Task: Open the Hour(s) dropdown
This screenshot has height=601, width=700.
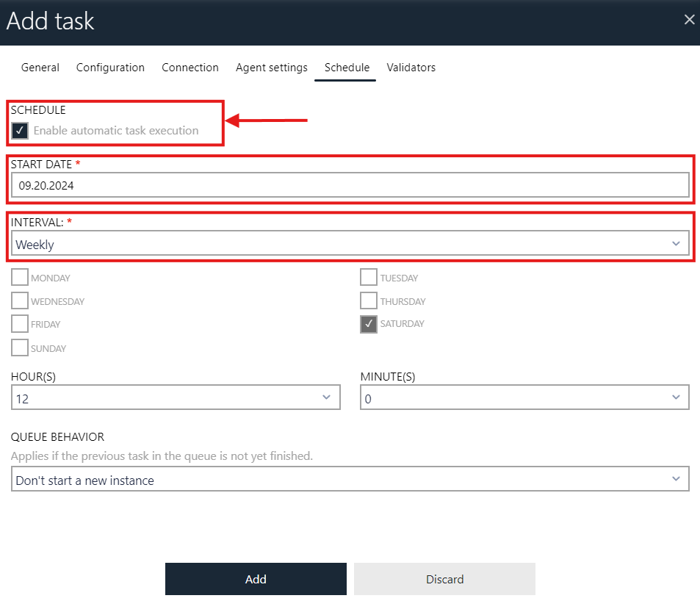Action: point(327,397)
